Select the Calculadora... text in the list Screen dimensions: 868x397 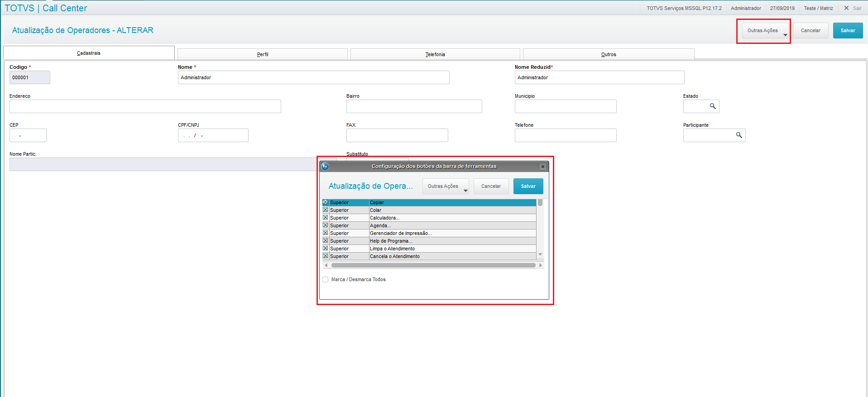(384, 218)
